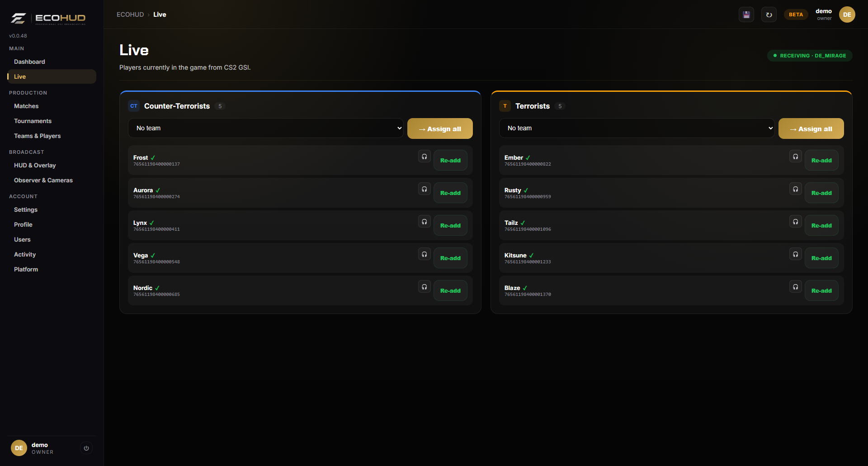Click the ECOHUD logo in sidebar
This screenshot has height=466, width=868.
pyautogui.click(x=48, y=18)
